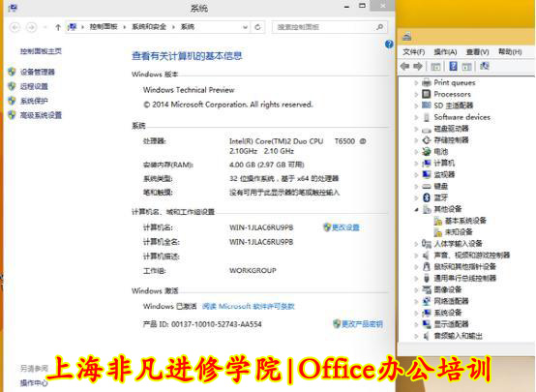Expand the 磁盘驱动器 node
The height and width of the screenshot is (392, 536).
[x=416, y=129]
